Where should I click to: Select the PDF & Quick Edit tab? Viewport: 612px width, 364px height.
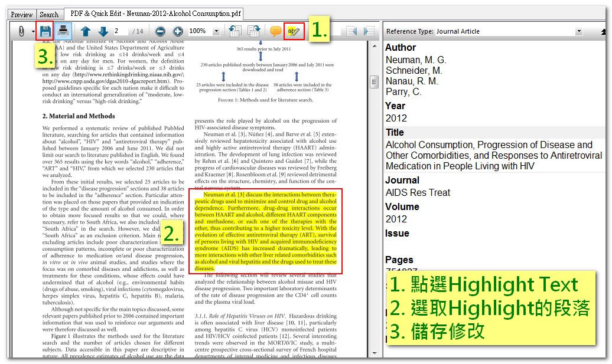[x=155, y=14]
